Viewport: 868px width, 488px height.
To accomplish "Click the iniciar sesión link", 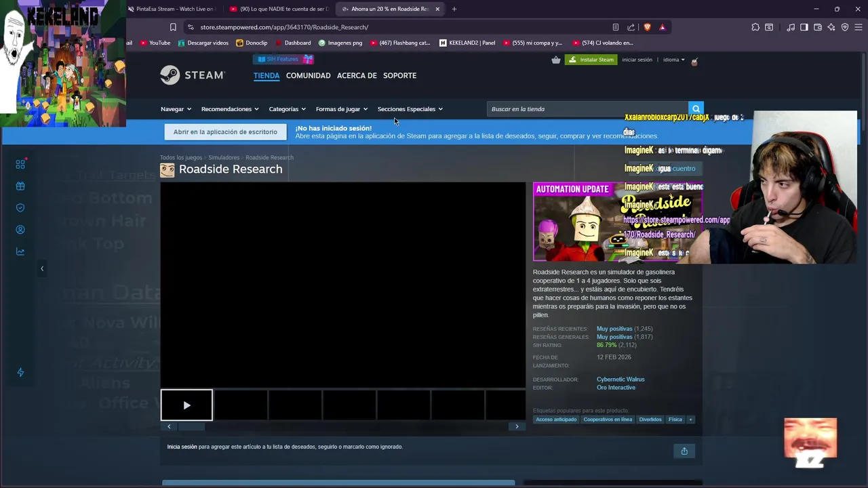I will [x=637, y=60].
